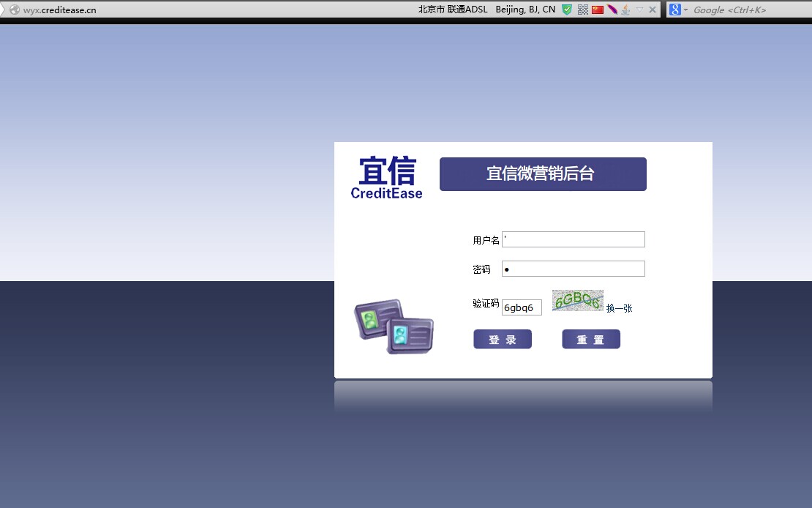Click the 密码 label text
Screen dimensions: 812x508
tap(481, 269)
